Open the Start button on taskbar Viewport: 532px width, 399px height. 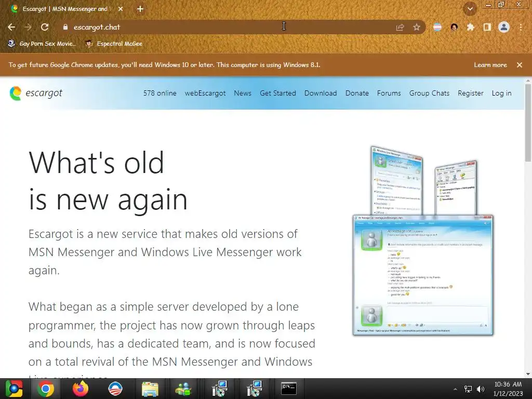[14, 389]
